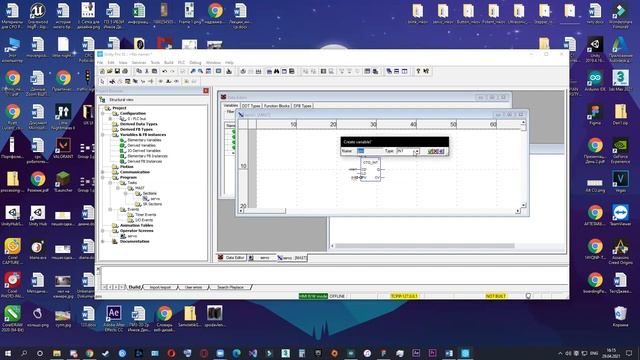Expand the Documentation tree node
Image resolution: width=640 pixels, height=360 pixels.
(102, 241)
